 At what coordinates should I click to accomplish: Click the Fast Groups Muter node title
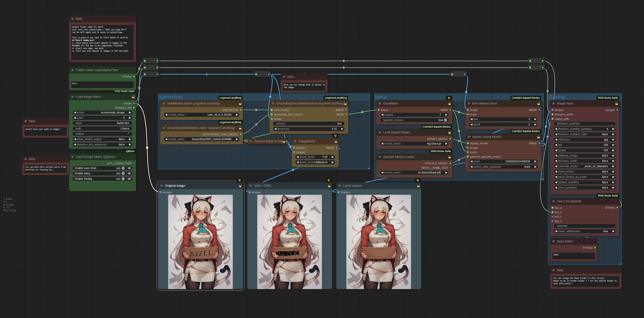(x=96, y=157)
